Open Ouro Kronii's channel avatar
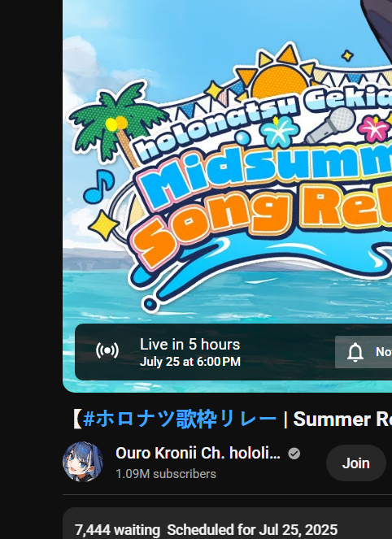Image resolution: width=392 pixels, height=539 pixels. pos(83,462)
